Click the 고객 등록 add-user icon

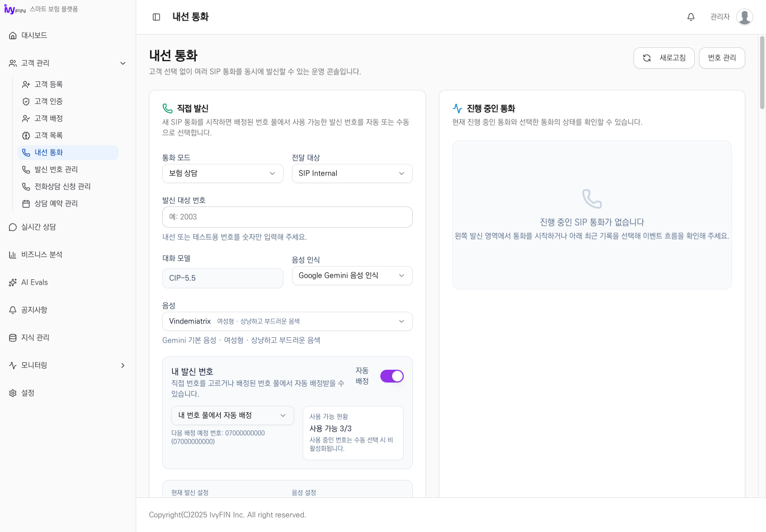[x=26, y=85]
